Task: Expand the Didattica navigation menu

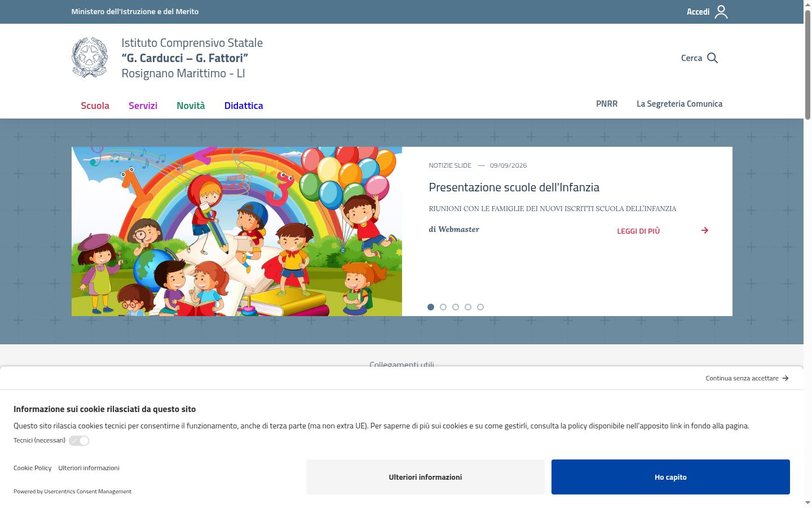Action: (x=244, y=106)
